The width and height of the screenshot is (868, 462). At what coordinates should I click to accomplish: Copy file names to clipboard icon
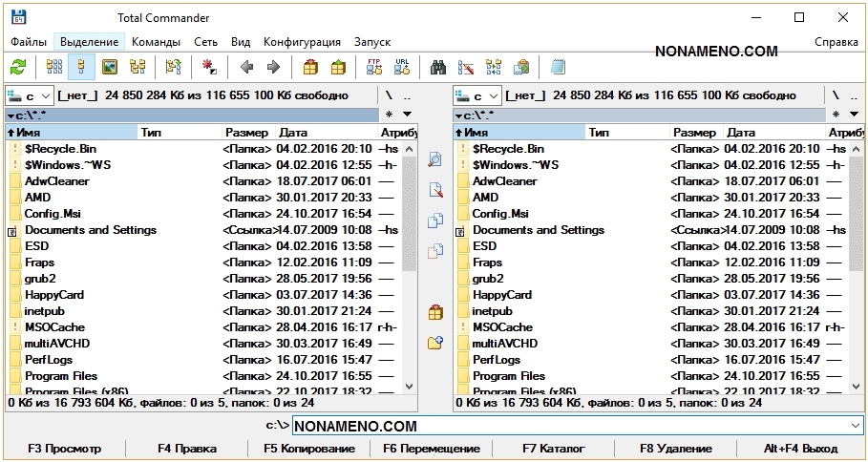click(x=521, y=68)
